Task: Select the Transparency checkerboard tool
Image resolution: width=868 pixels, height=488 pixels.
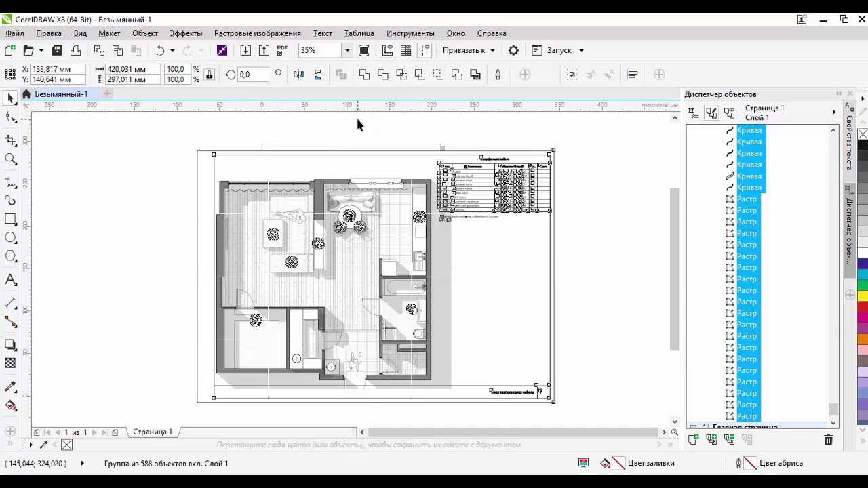Action: coord(10,363)
